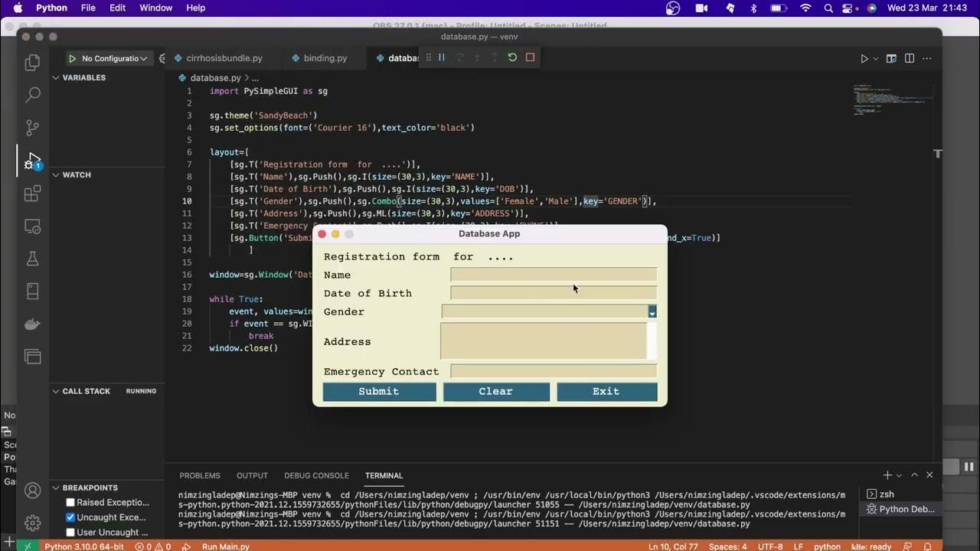Image resolution: width=980 pixels, height=551 pixels.
Task: Restart the debug session
Action: [x=512, y=57]
